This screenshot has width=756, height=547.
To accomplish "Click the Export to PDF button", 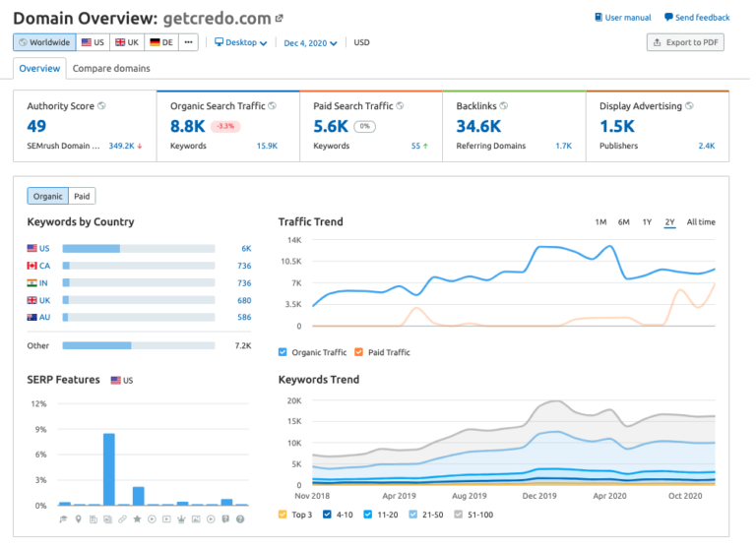I will (685, 42).
